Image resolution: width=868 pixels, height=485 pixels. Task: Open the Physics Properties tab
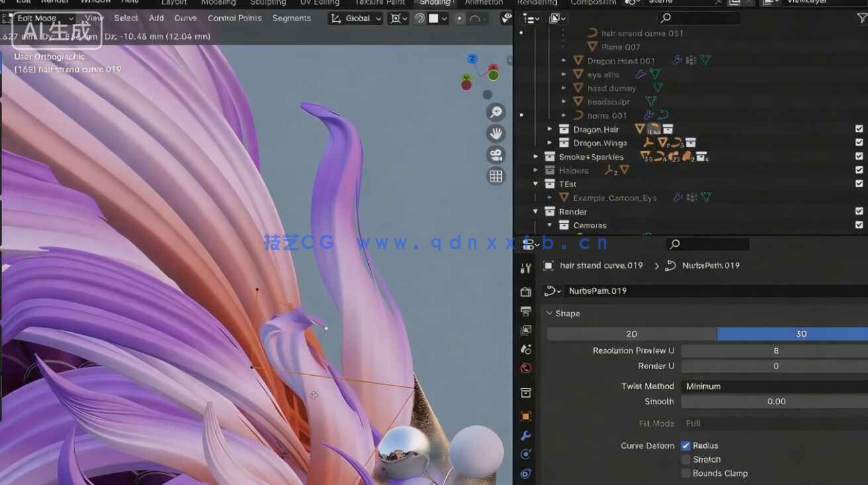pos(526,473)
